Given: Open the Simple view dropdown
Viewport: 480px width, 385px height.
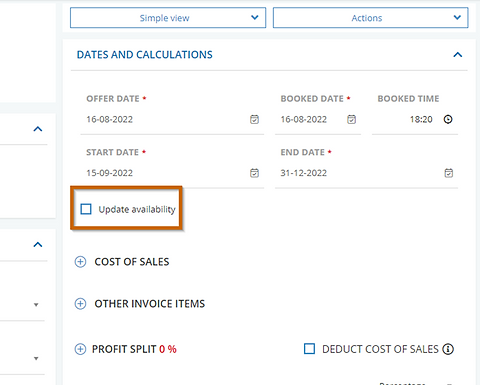Looking at the screenshot, I should click(168, 18).
